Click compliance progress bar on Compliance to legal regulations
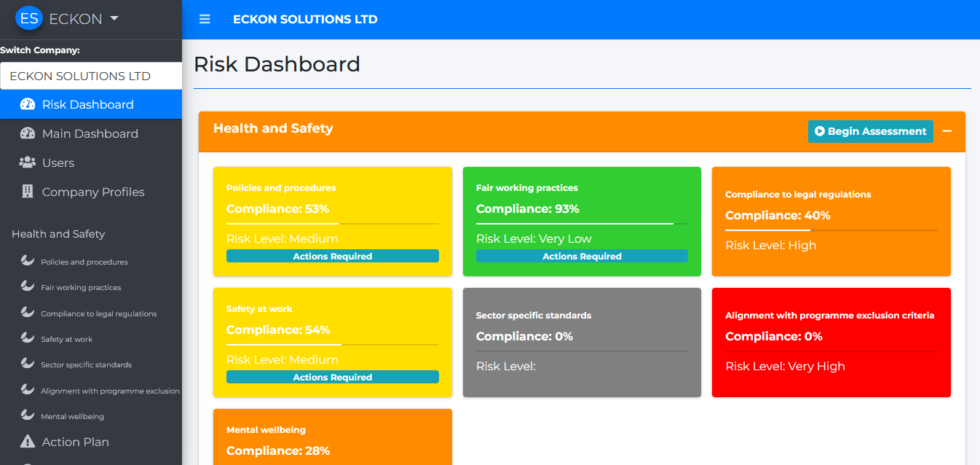The image size is (980, 465). [x=831, y=230]
